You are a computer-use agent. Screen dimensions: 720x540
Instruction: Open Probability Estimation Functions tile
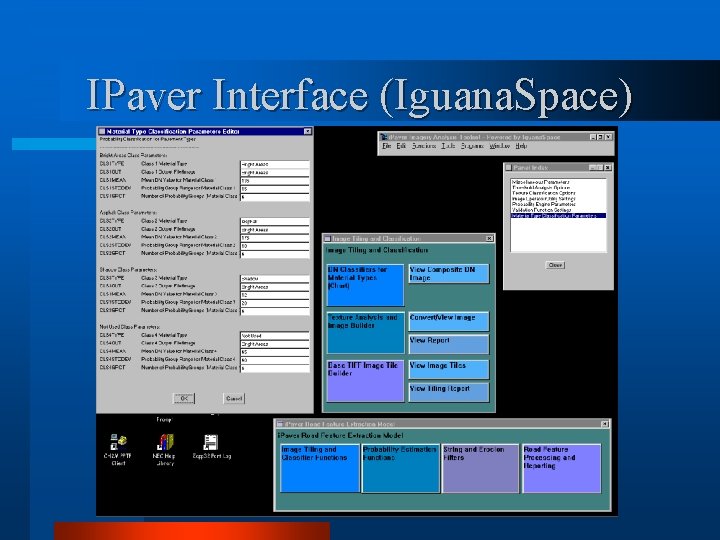pyautogui.click(x=400, y=468)
